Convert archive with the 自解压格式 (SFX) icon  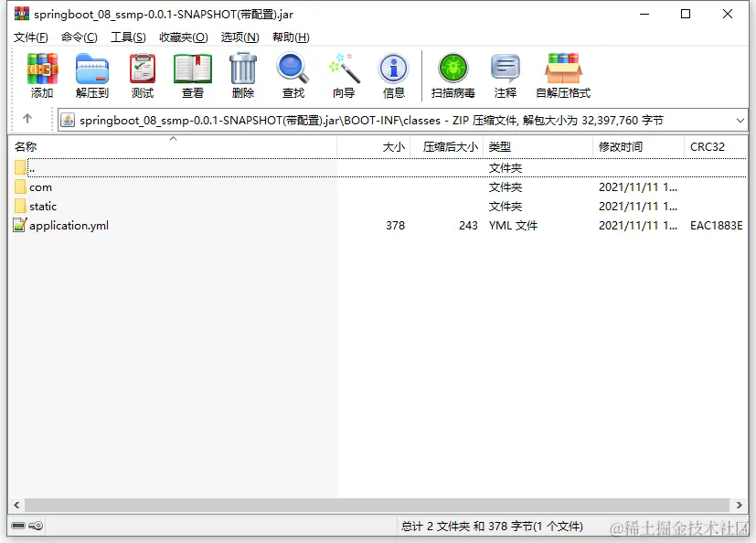562,75
